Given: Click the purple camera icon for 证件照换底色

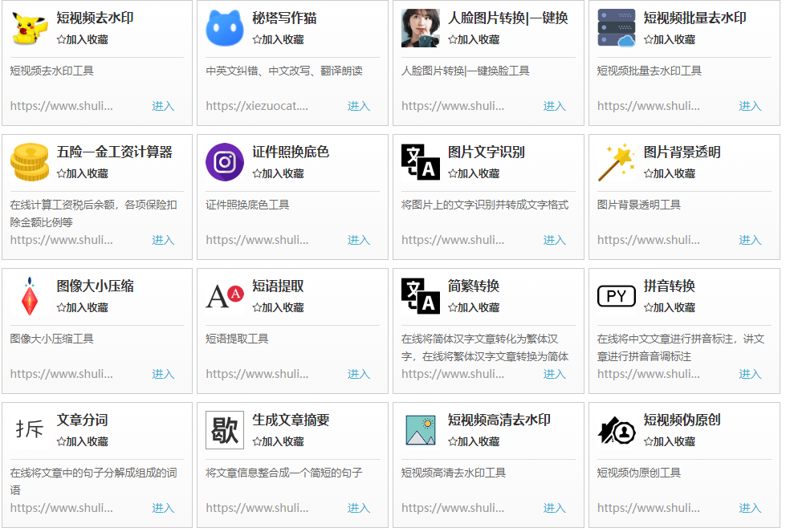Looking at the screenshot, I should pyautogui.click(x=225, y=162).
